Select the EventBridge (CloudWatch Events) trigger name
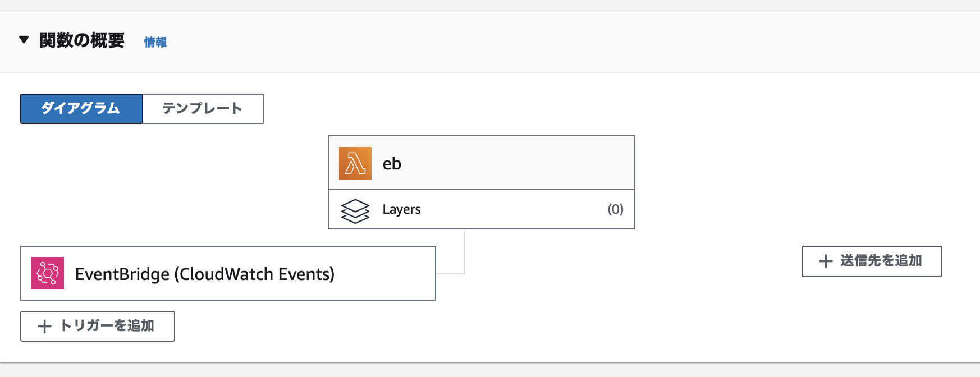The height and width of the screenshot is (377, 980). [204, 274]
